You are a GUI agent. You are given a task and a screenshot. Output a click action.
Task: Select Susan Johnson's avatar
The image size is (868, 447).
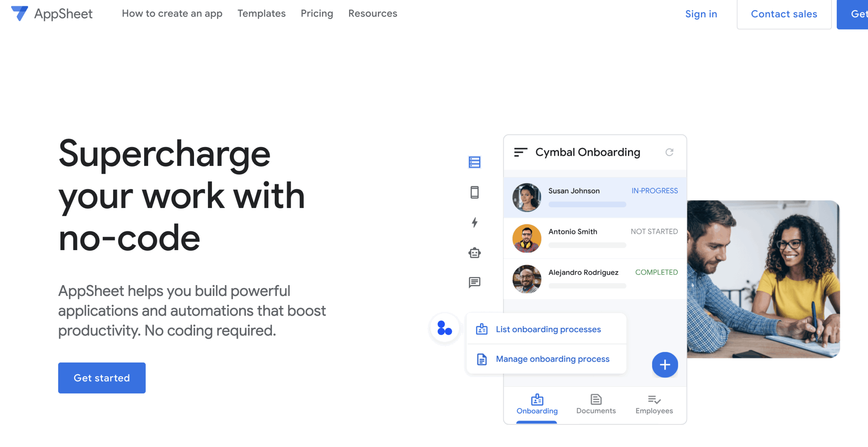[527, 198]
